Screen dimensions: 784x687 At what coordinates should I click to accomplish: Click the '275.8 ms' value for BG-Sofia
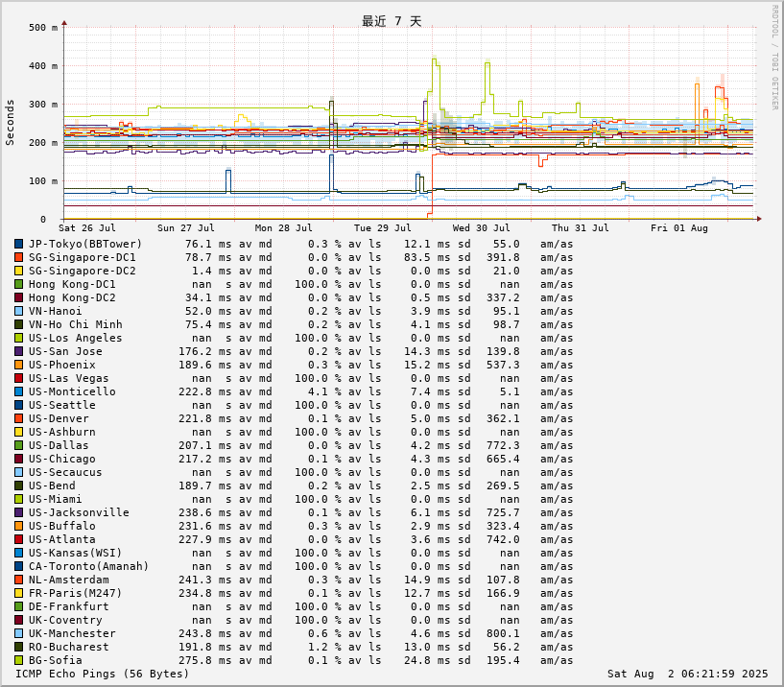[205, 660]
